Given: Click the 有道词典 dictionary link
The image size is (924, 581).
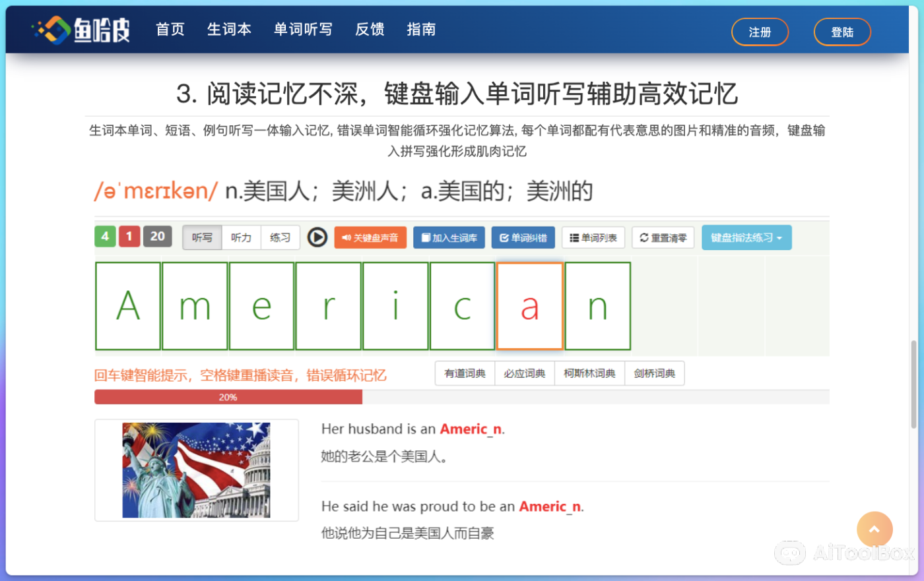Looking at the screenshot, I should (x=465, y=373).
